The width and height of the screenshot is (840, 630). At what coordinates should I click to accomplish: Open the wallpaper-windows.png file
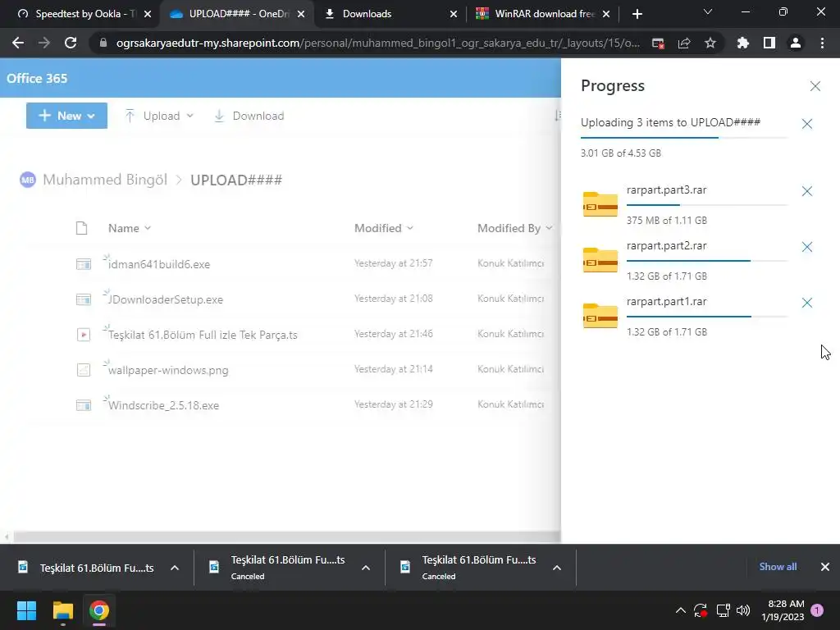(168, 370)
